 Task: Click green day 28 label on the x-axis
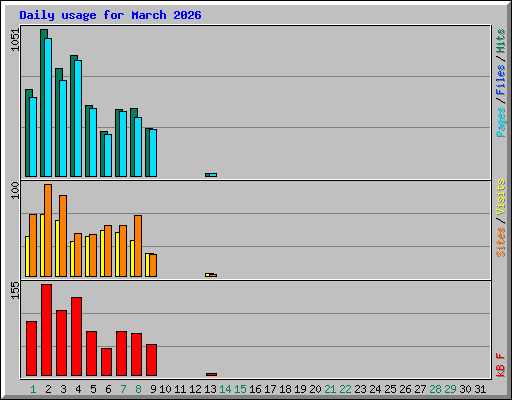(x=435, y=389)
